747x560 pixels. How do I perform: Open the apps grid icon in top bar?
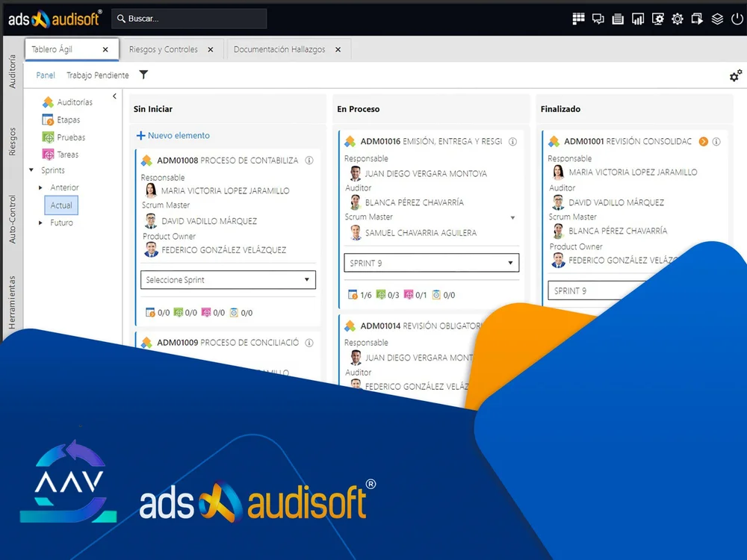[x=578, y=19]
